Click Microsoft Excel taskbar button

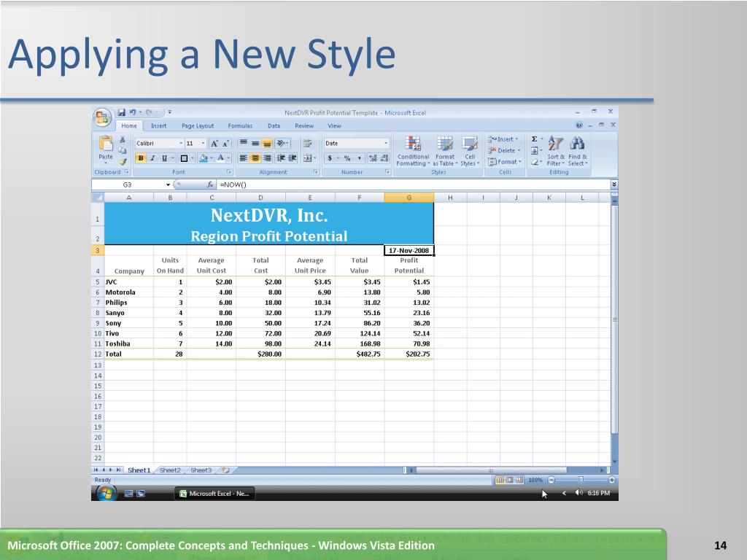(x=215, y=494)
